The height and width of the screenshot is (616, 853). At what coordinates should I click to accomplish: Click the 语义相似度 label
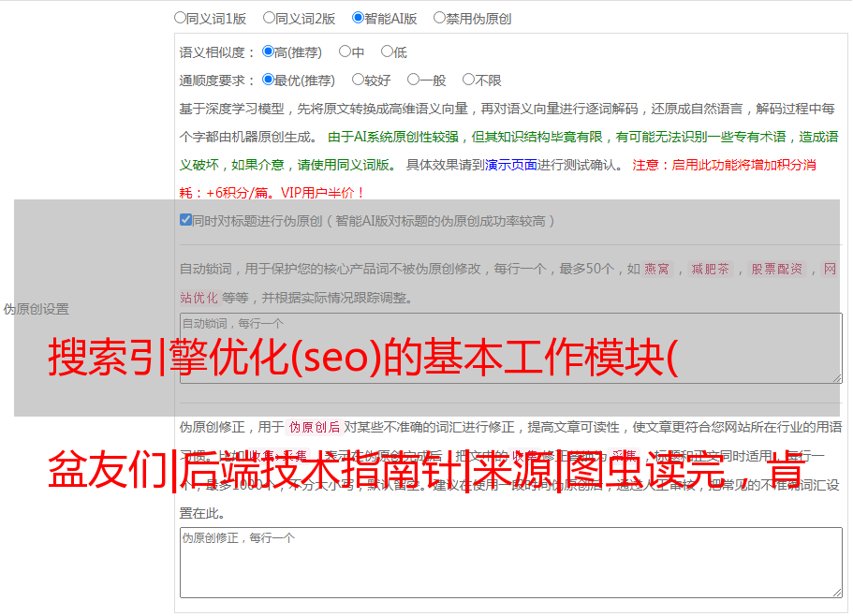[216, 52]
